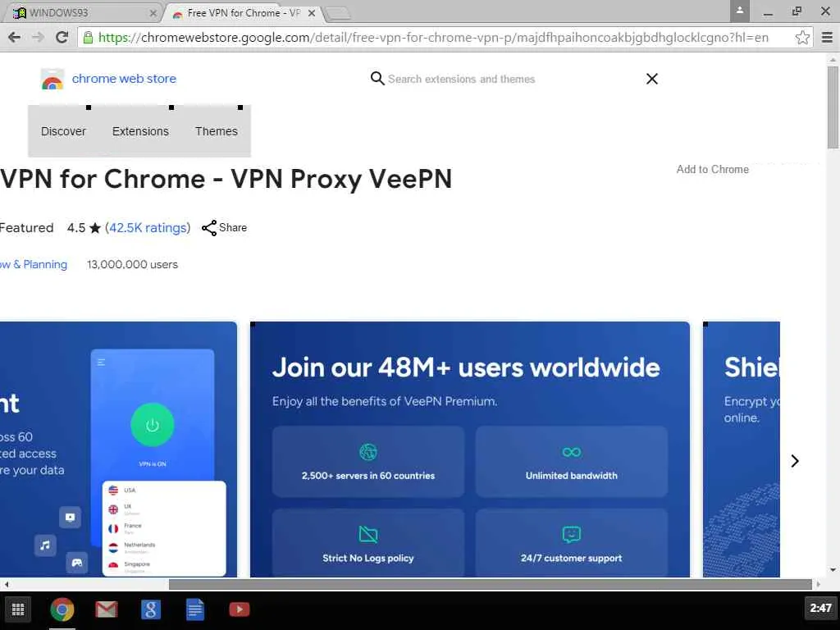
Task: Click the scroll up arrow of vertical scrollbar
Action: 833,60
